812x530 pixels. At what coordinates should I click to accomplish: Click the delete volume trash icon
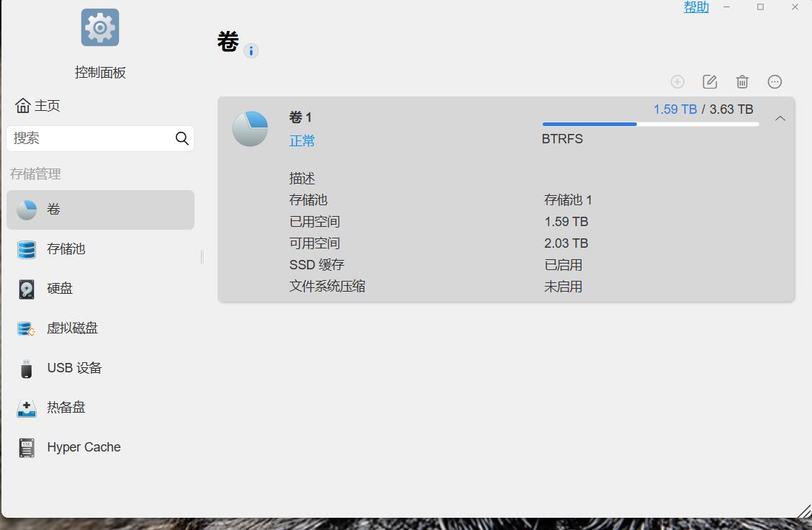coord(742,82)
